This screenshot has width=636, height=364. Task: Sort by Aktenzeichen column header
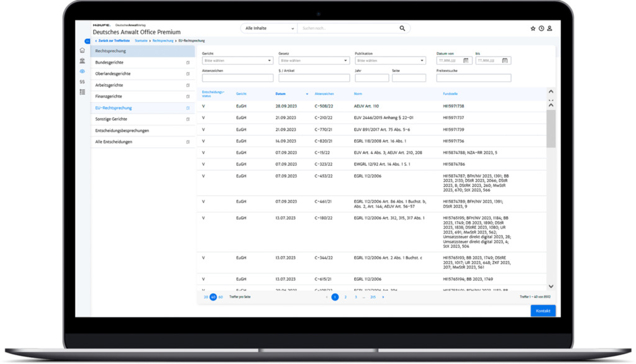click(x=324, y=94)
